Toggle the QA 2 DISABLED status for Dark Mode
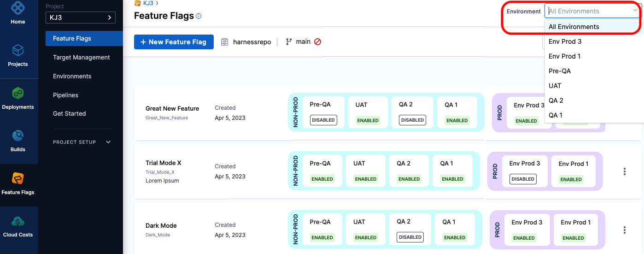Viewport: 644px width, 254px height. (410, 237)
